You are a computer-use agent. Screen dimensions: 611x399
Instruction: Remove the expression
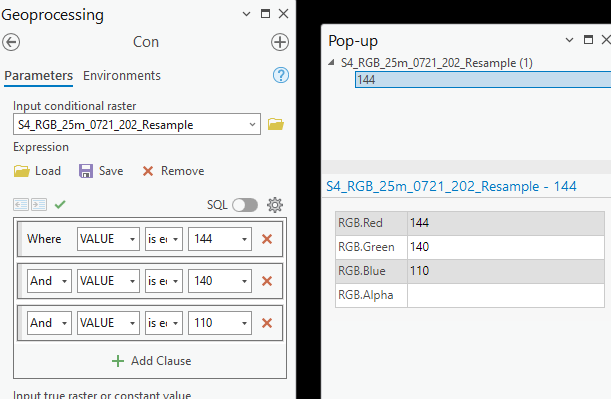[x=173, y=171]
